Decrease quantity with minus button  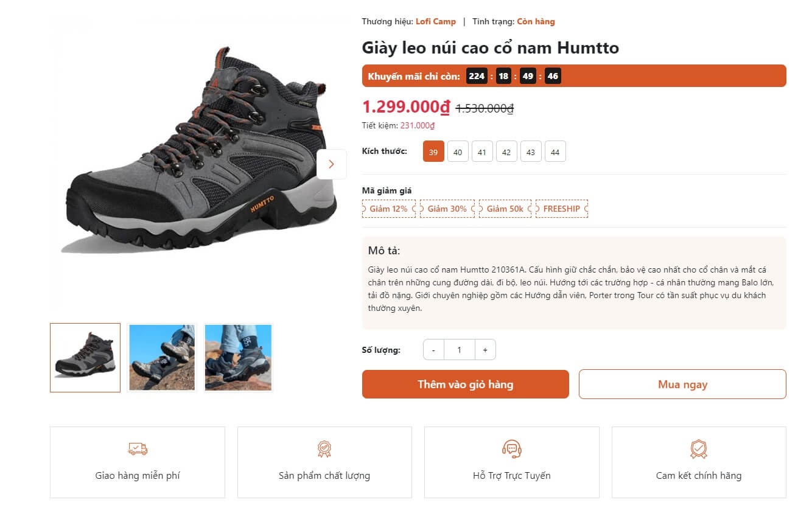tap(433, 350)
